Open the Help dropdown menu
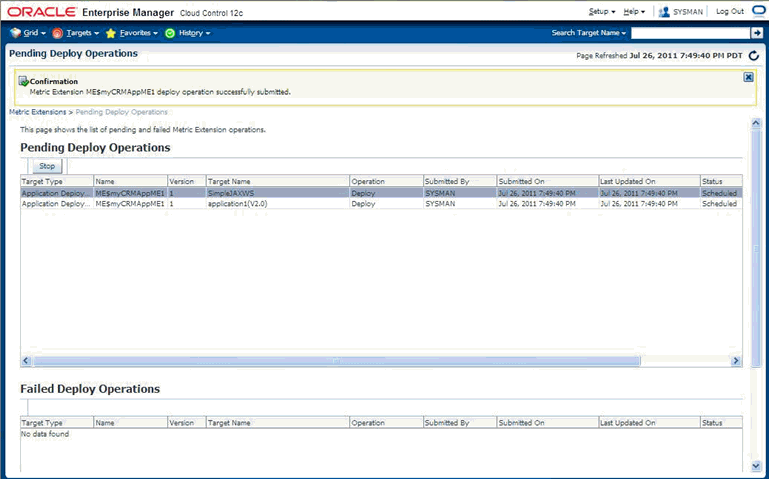Screen dimensions: 769x479 click(x=634, y=11)
